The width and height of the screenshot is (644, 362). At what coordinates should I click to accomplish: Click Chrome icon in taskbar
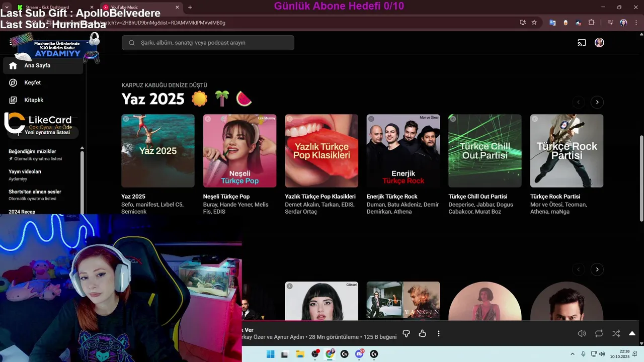coord(330,354)
